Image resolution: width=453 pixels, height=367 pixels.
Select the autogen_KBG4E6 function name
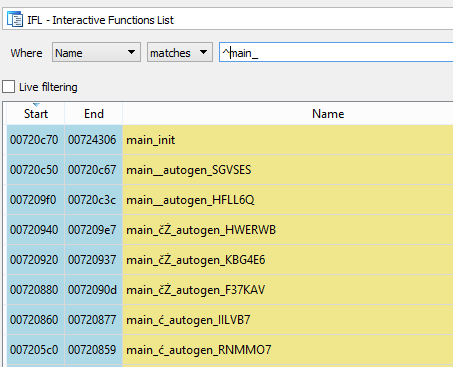click(288, 260)
